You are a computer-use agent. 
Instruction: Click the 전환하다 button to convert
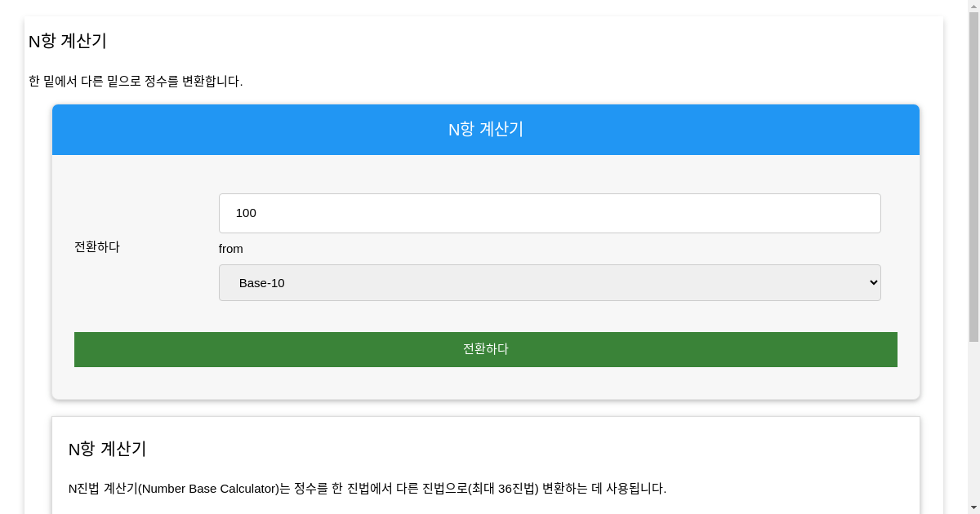tap(485, 348)
